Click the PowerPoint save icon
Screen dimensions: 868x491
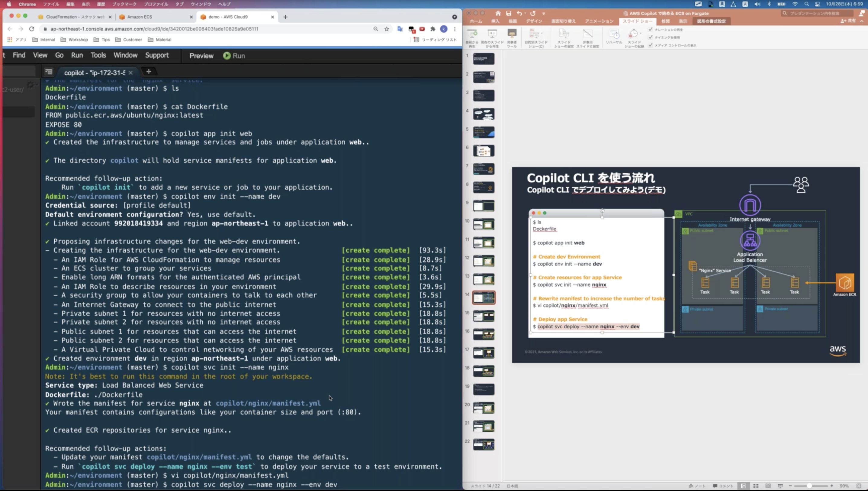(509, 13)
